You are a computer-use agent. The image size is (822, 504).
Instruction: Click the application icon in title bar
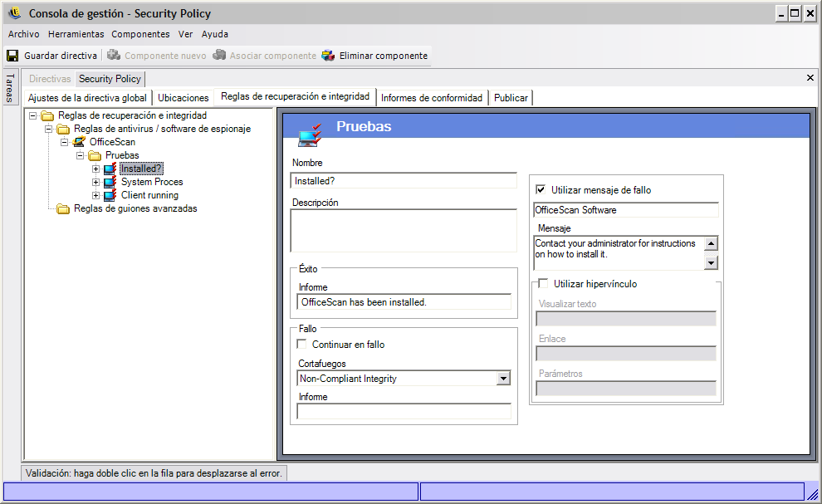click(x=15, y=13)
